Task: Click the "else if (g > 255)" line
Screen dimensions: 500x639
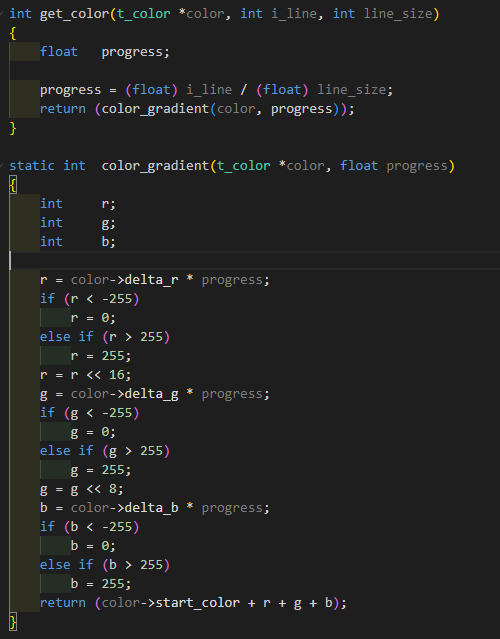Action: point(105,451)
